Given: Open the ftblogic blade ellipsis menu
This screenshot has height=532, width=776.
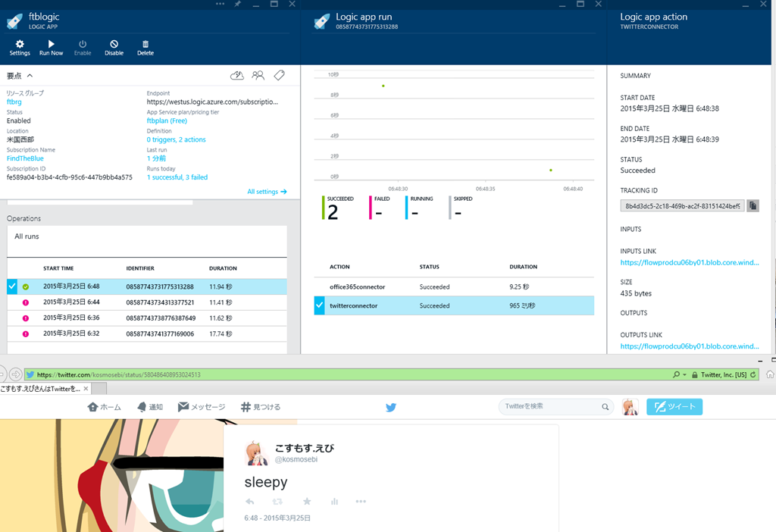Looking at the screenshot, I should click(x=221, y=4).
